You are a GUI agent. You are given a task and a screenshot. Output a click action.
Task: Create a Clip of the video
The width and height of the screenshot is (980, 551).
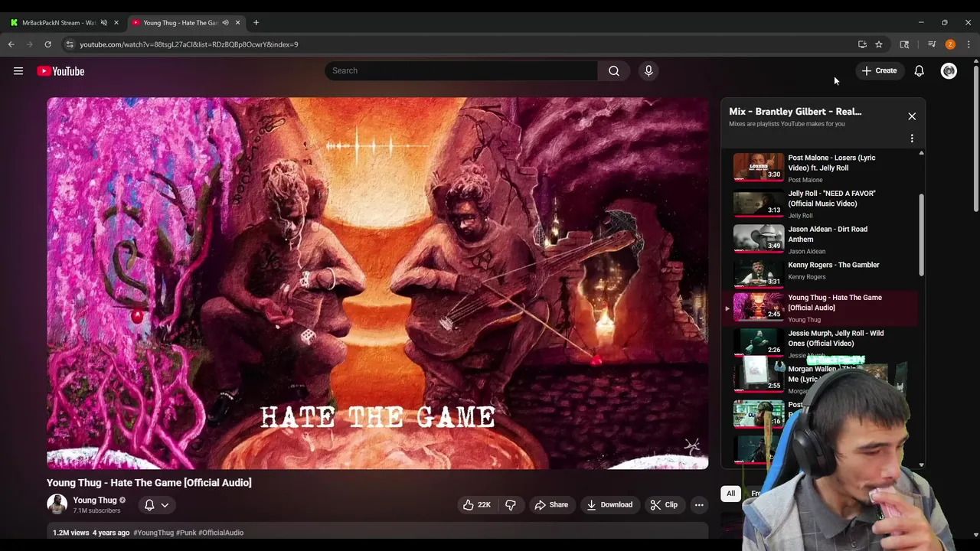click(x=664, y=505)
